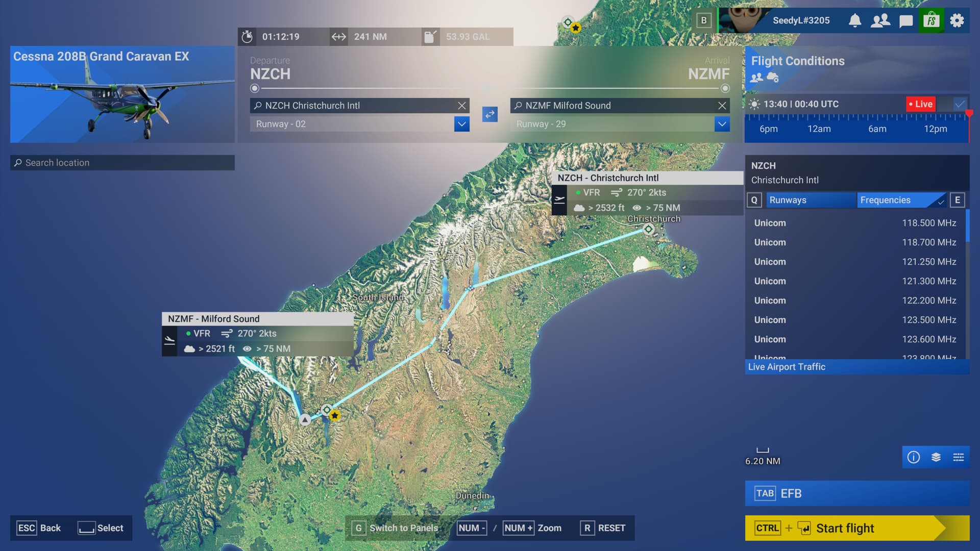Select multiplayer icon in Flight Conditions
Screen dimensions: 980x551
point(756,78)
